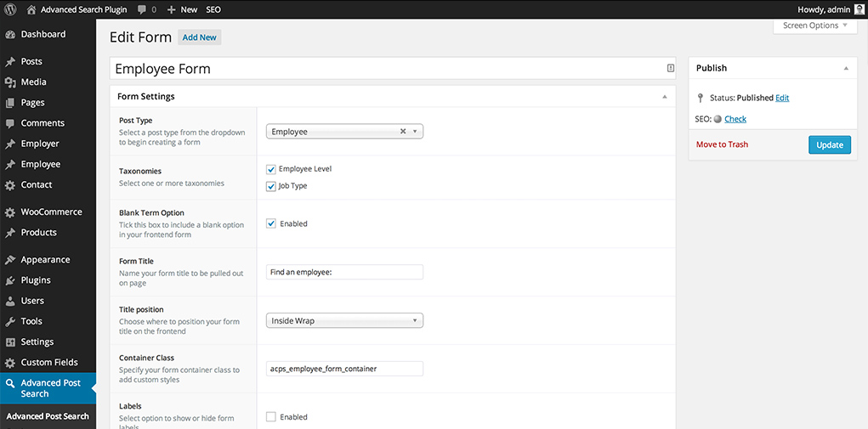The width and height of the screenshot is (868, 429).
Task: Click the Products pin icon
Action: point(10,232)
